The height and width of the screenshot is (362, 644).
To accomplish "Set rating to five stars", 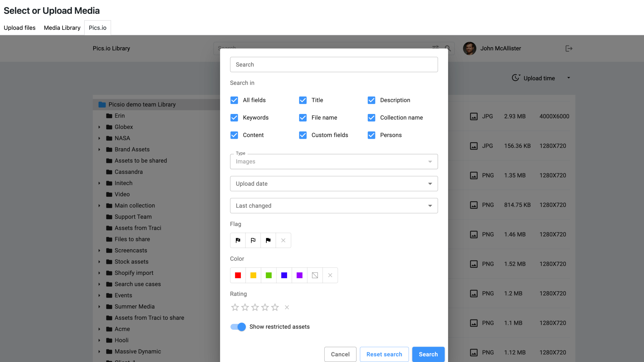I will (275, 307).
